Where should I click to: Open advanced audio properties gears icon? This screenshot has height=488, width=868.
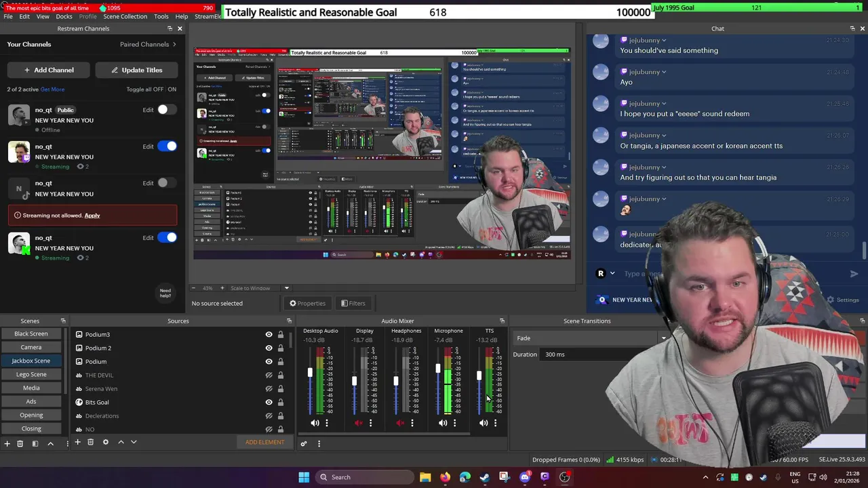click(x=304, y=444)
